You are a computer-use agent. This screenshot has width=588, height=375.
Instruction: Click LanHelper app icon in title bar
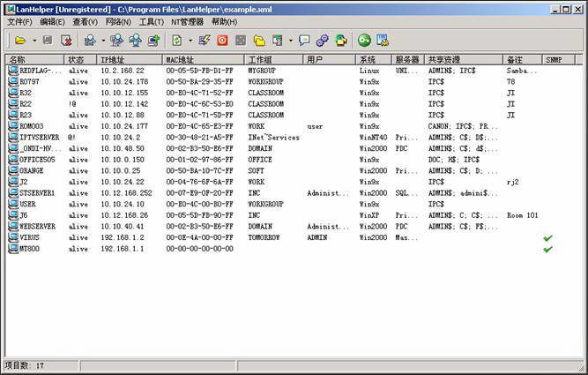pyautogui.click(x=10, y=10)
